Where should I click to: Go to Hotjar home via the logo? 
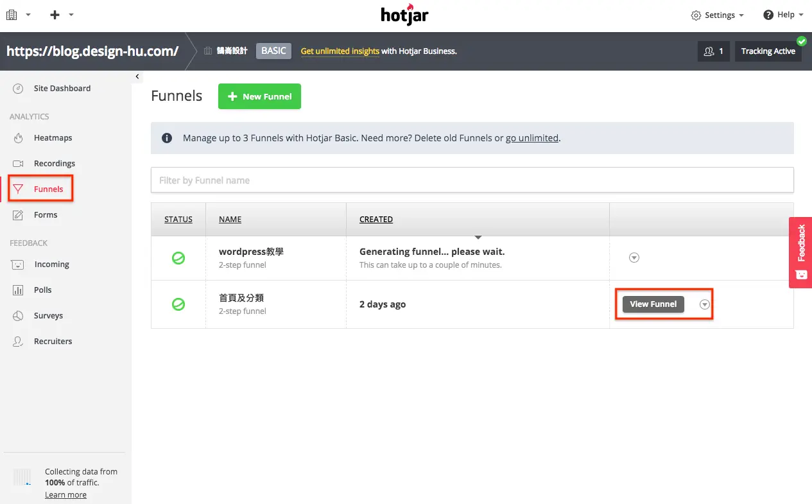click(404, 14)
